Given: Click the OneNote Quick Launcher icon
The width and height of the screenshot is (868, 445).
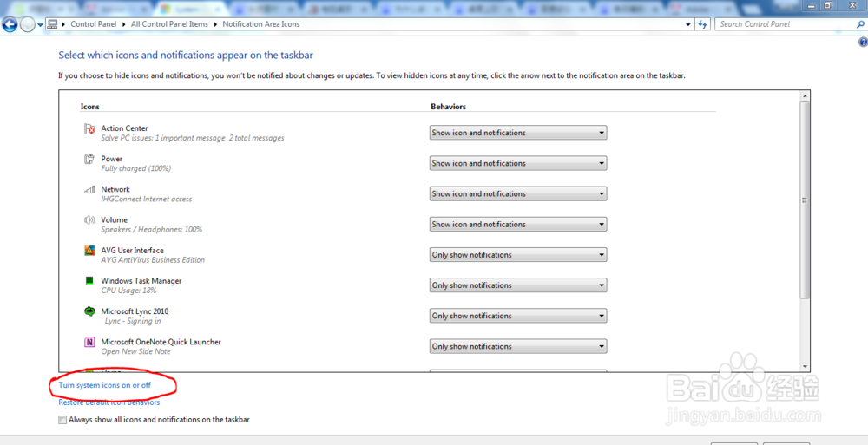Looking at the screenshot, I should click(89, 342).
